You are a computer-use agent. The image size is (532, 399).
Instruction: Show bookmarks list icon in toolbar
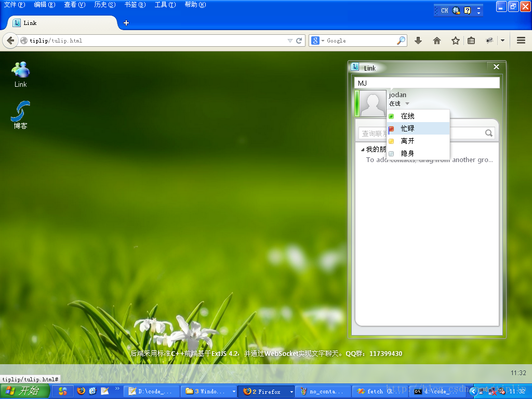pyautogui.click(x=471, y=41)
